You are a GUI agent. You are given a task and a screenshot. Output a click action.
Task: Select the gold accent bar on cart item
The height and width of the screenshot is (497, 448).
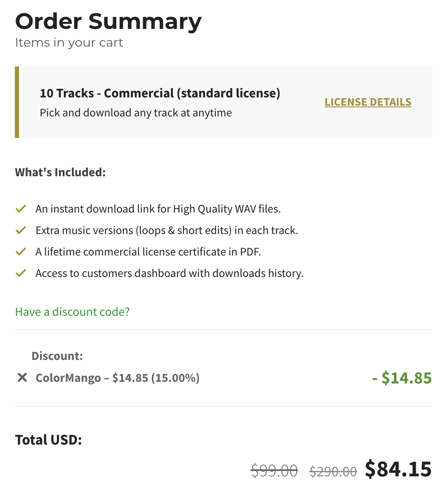tap(17, 102)
